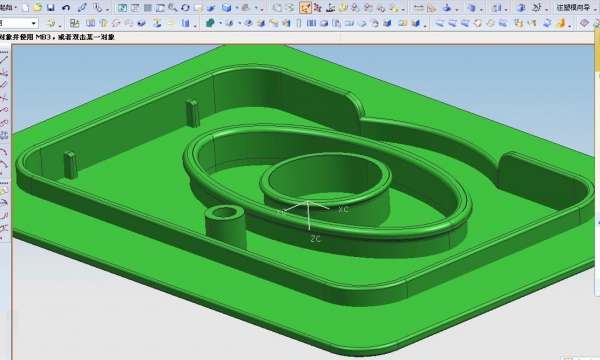Screen dimensions: 600x360
Task: Save the part using the floppy disk icon
Action: click(51, 8)
